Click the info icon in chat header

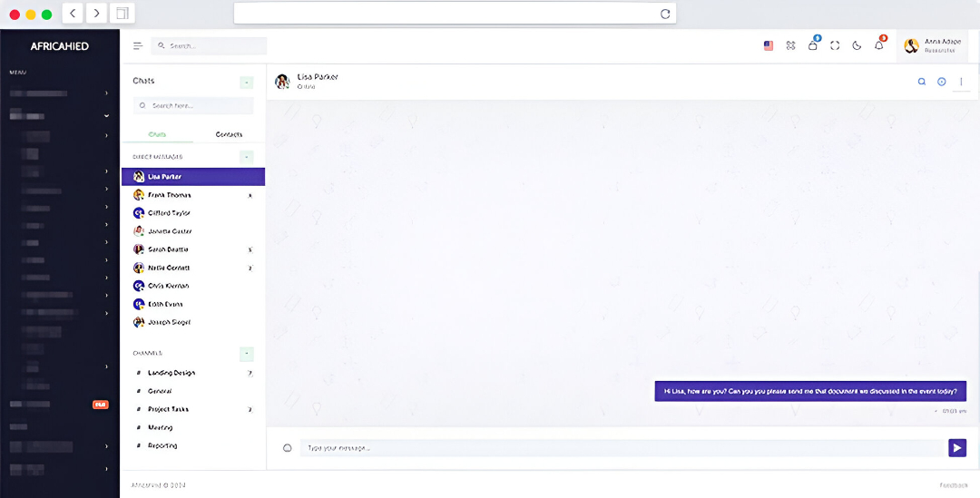click(x=941, y=82)
